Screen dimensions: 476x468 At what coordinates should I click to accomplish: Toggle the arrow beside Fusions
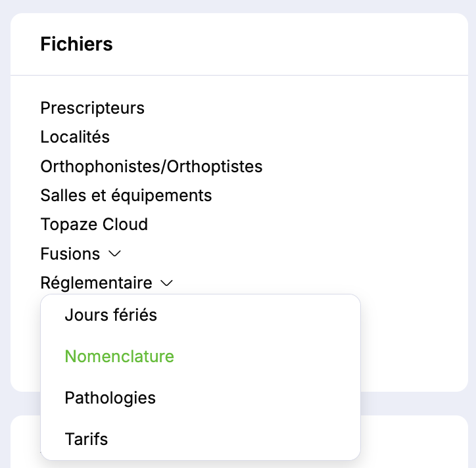click(115, 254)
